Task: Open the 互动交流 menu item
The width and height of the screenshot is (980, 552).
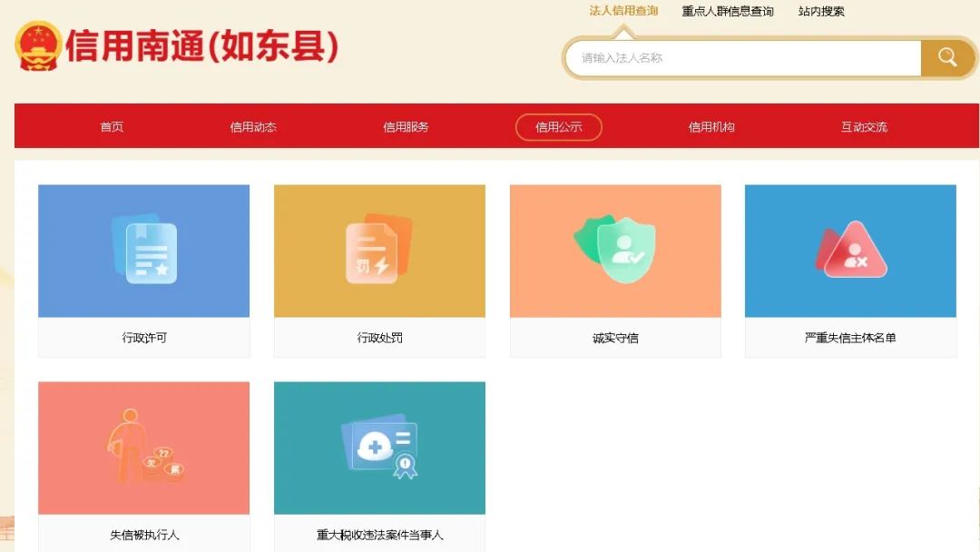Action: click(864, 127)
